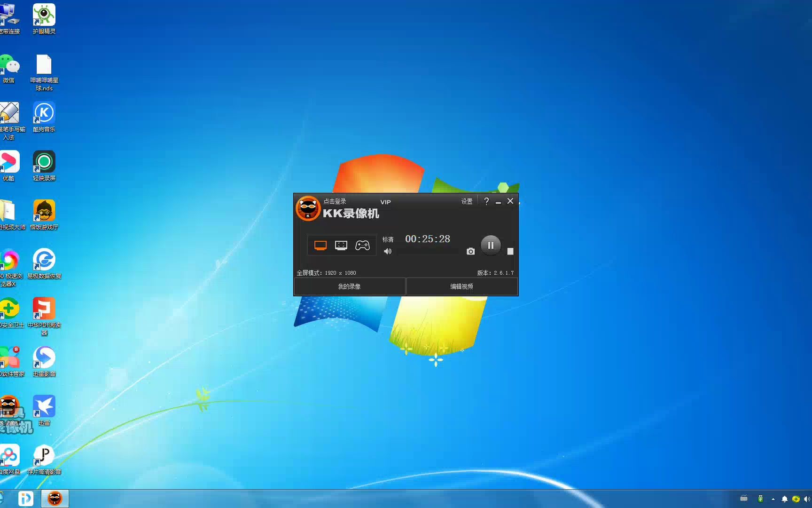Click KK录像机 taskbar button
The width and height of the screenshot is (812, 508).
(55, 499)
